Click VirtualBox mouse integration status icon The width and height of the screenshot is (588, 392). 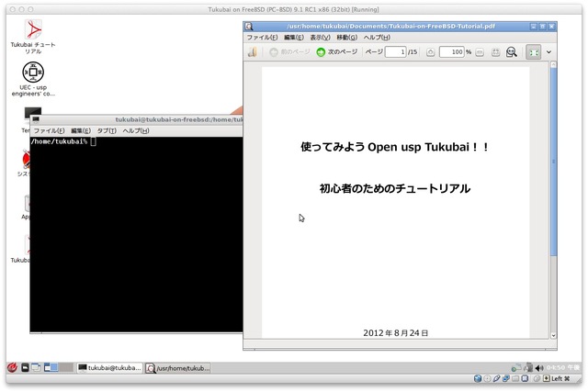click(537, 378)
